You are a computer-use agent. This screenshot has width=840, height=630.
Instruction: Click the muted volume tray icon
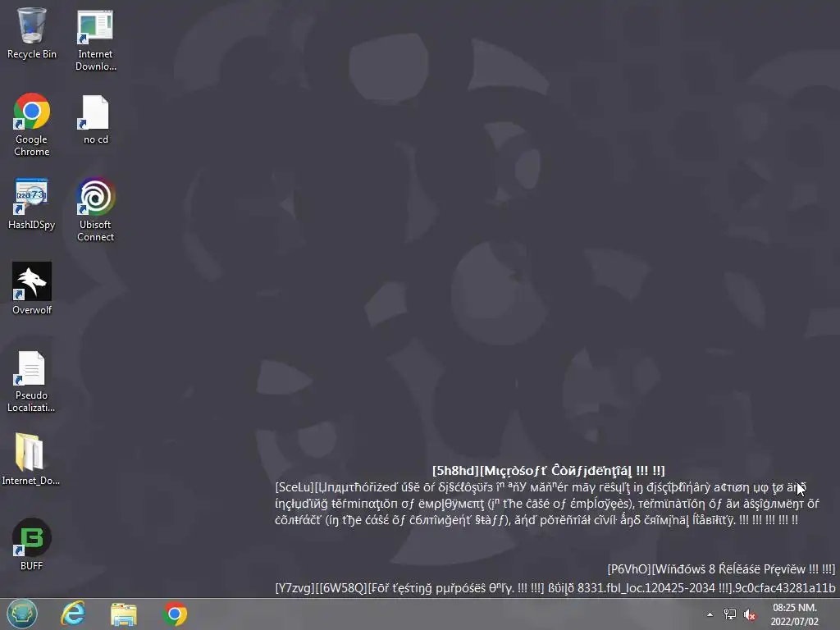(750, 615)
